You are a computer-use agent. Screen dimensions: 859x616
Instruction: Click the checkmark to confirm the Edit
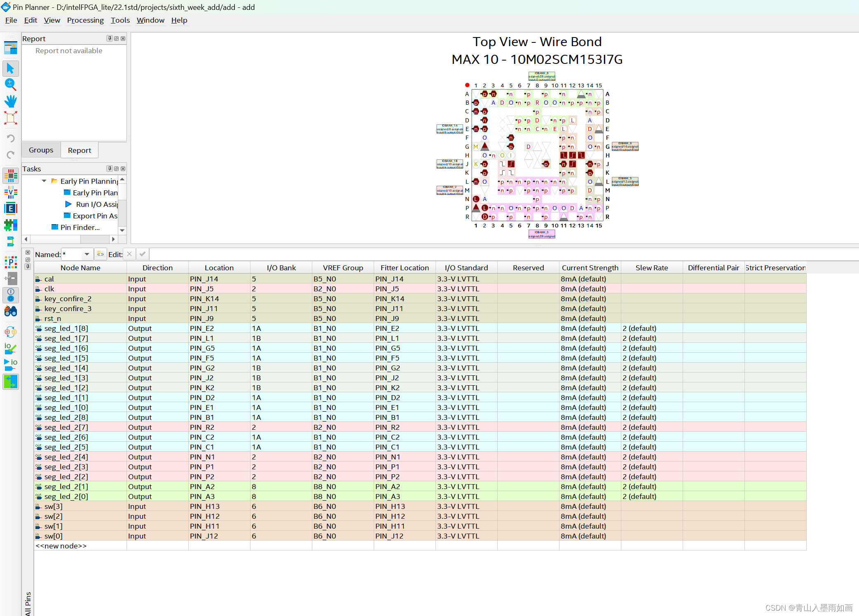[142, 254]
